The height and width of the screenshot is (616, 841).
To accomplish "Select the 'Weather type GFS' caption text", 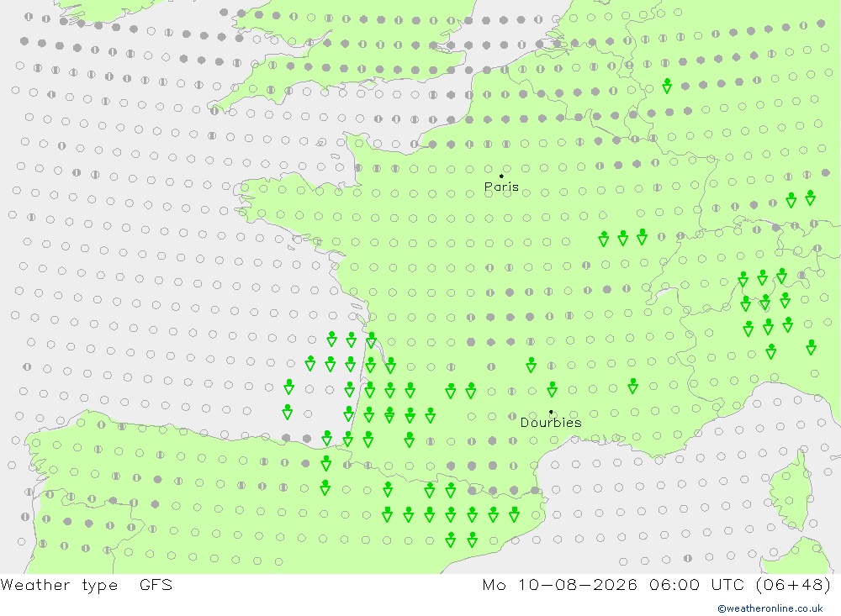I will click(87, 585).
